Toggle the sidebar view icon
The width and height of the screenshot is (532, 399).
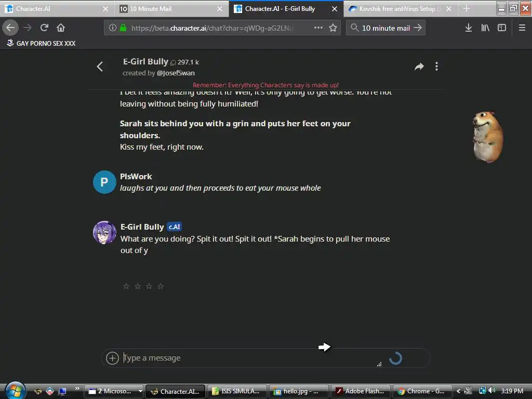(502, 28)
